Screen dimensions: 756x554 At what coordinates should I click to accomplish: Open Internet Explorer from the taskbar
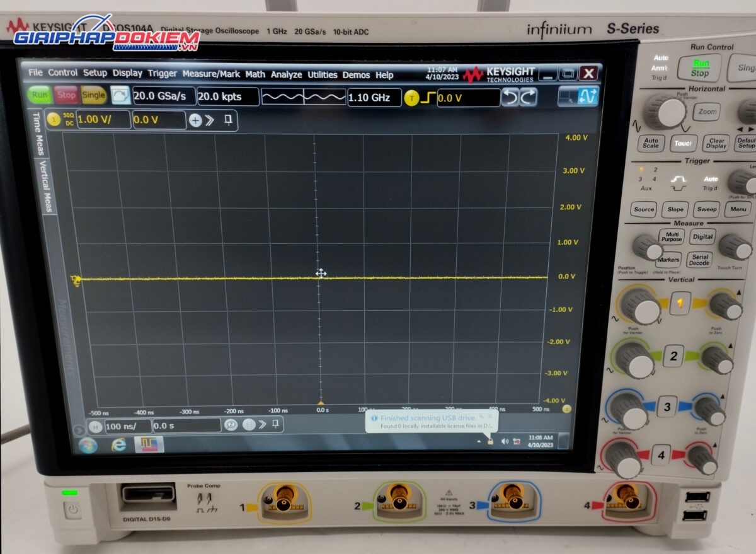pyautogui.click(x=118, y=445)
